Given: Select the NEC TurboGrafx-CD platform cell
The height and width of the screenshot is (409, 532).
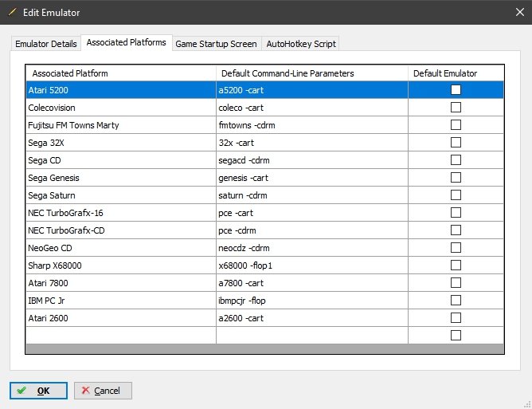Looking at the screenshot, I should 121,230.
